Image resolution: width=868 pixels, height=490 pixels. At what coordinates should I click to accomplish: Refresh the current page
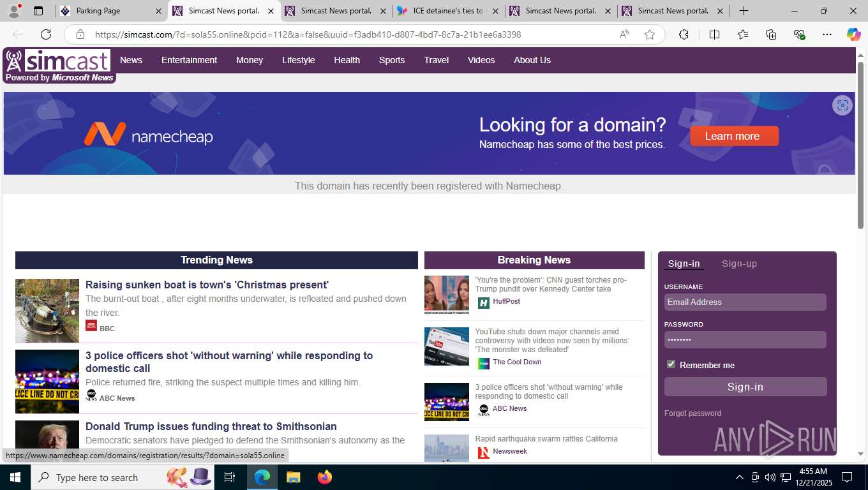46,34
